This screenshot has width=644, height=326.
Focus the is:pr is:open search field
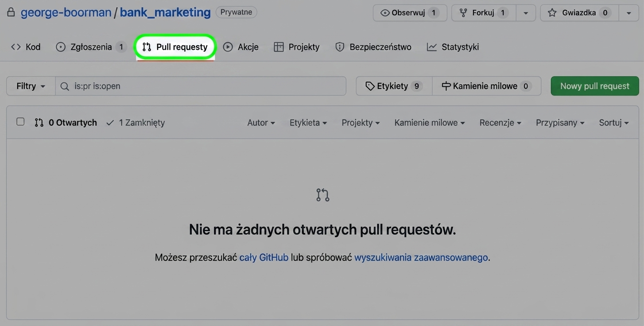click(201, 86)
